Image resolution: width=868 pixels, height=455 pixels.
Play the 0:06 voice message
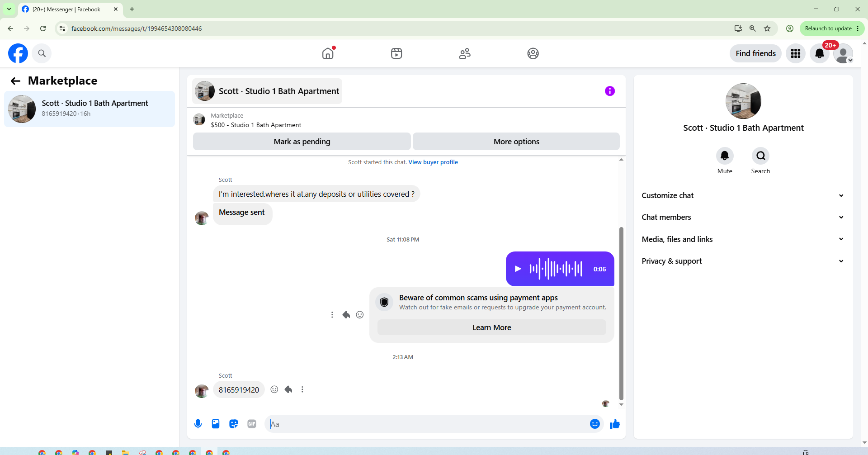[518, 269]
